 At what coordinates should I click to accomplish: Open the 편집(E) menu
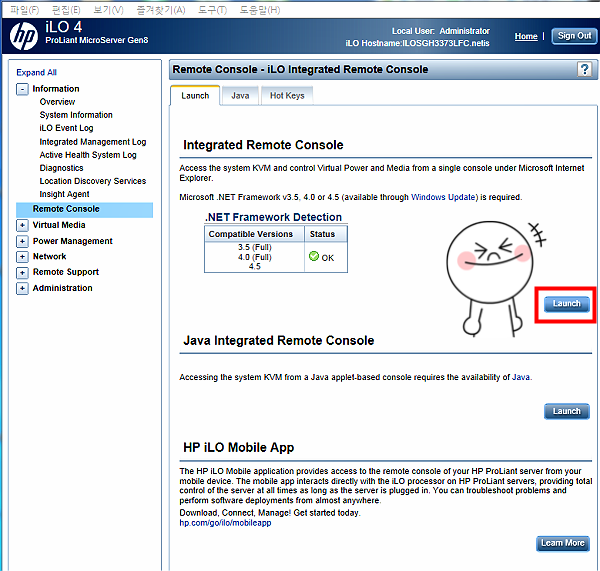(66, 10)
